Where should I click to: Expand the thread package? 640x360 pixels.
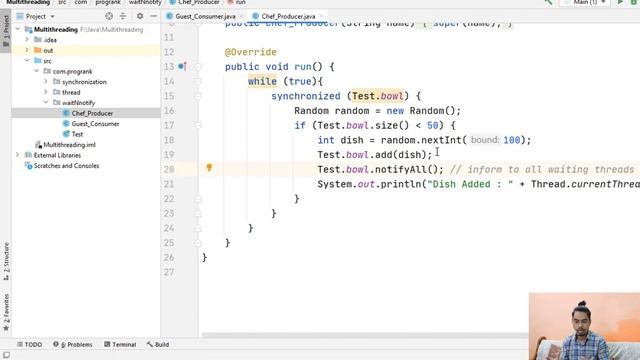point(46,92)
